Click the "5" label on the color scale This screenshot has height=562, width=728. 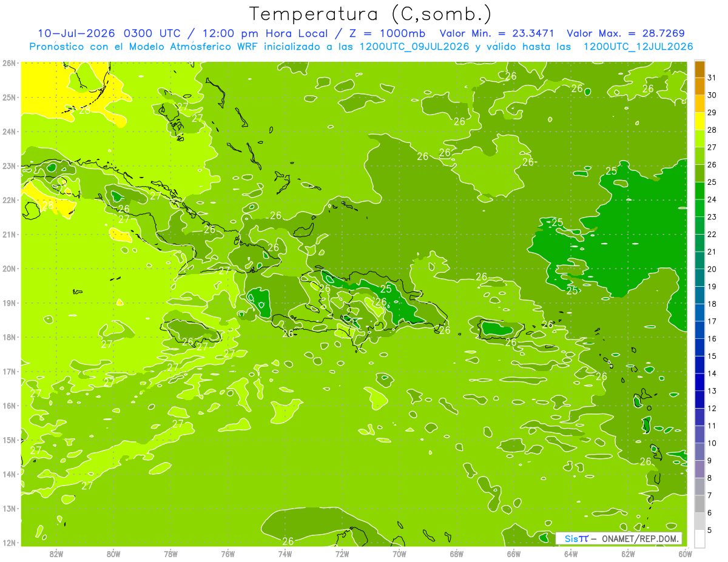710,530
